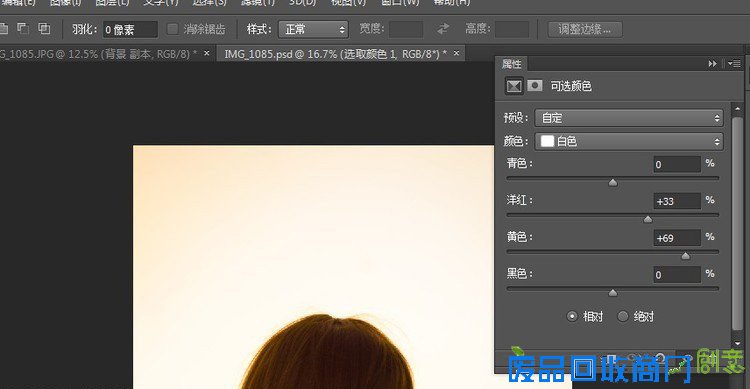Viewport: 750px width, 389px height.
Task: Click the 洋红 label text
Action: click(x=519, y=200)
